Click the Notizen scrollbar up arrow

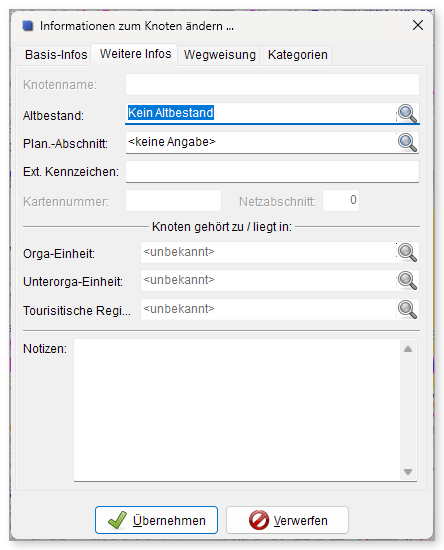pos(408,349)
